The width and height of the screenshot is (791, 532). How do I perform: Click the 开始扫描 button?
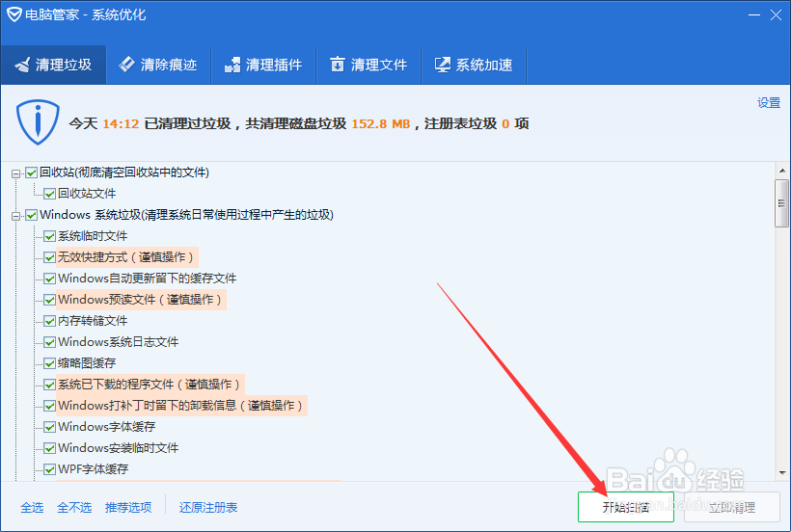[x=625, y=507]
